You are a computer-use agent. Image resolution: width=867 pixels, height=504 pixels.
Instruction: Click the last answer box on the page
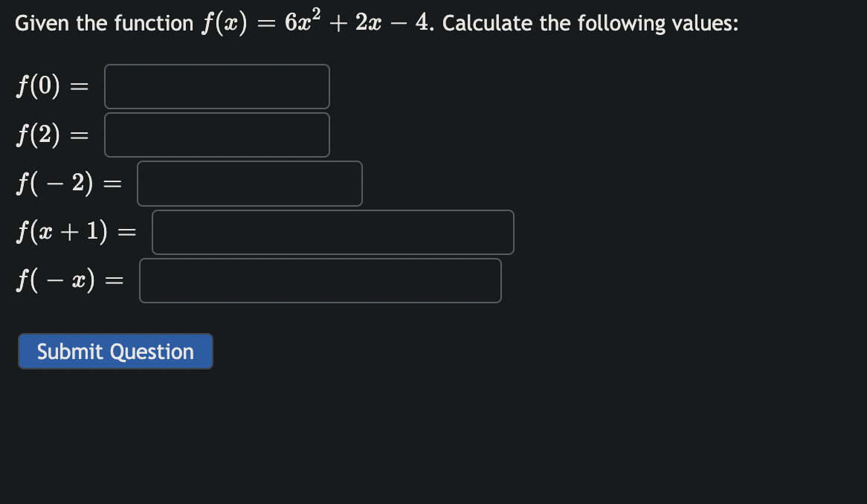coord(320,280)
